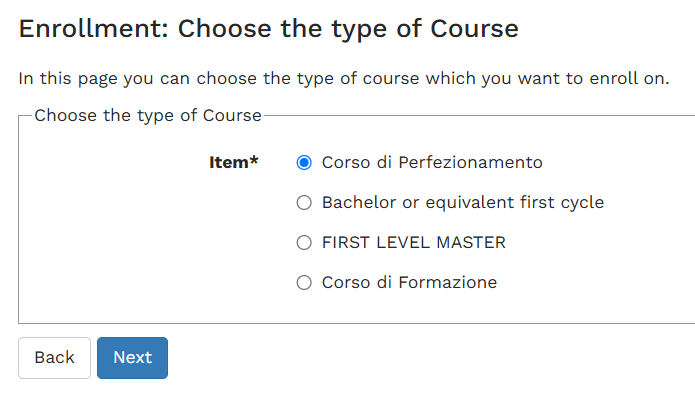Click the word 'MASTER' in the third option
The width and height of the screenshot is (695, 401).
coord(471,242)
